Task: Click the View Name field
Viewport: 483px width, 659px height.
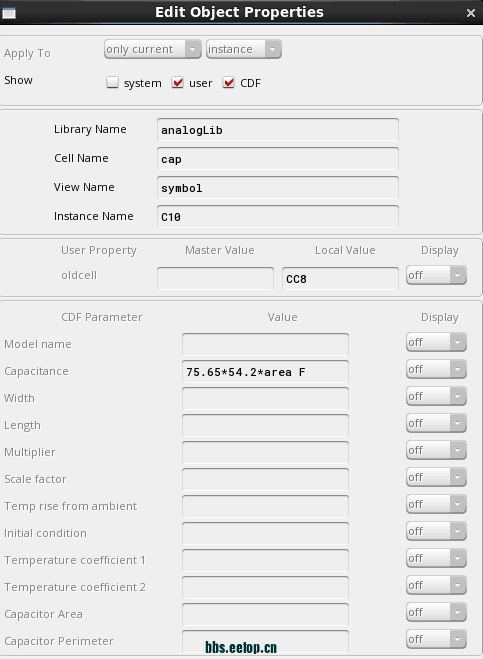Action: pos(278,187)
